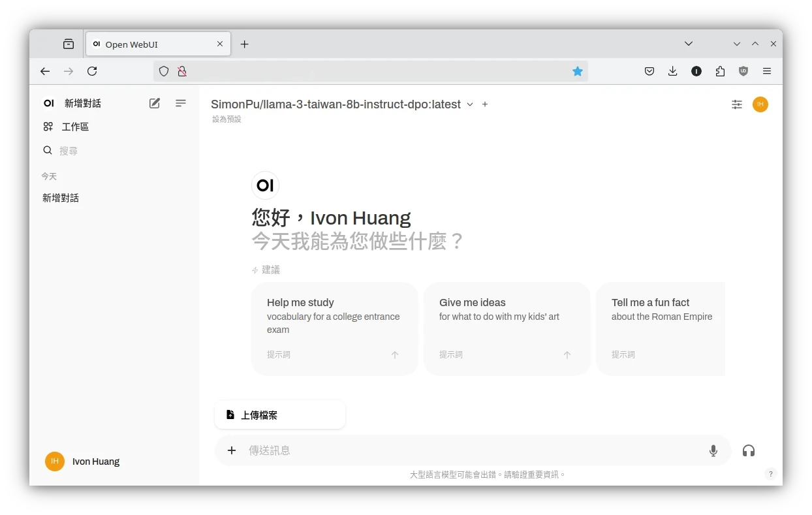Click the plus icon beside message input
812x515 pixels.
(x=232, y=450)
